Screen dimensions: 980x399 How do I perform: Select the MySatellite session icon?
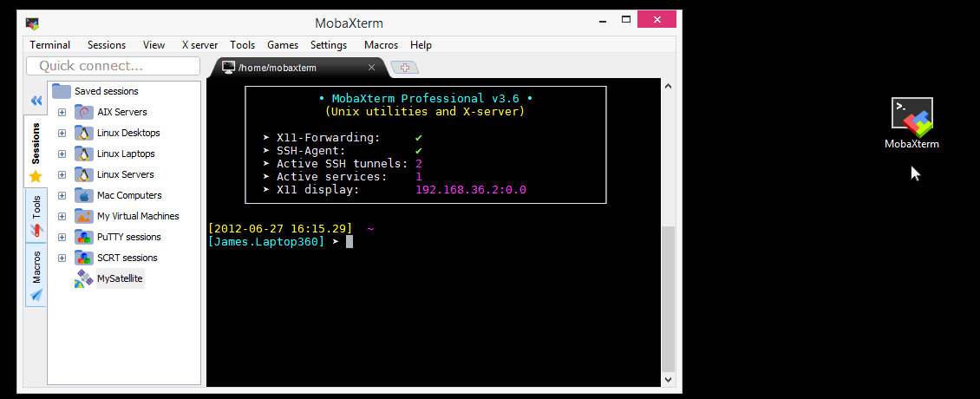tap(84, 279)
